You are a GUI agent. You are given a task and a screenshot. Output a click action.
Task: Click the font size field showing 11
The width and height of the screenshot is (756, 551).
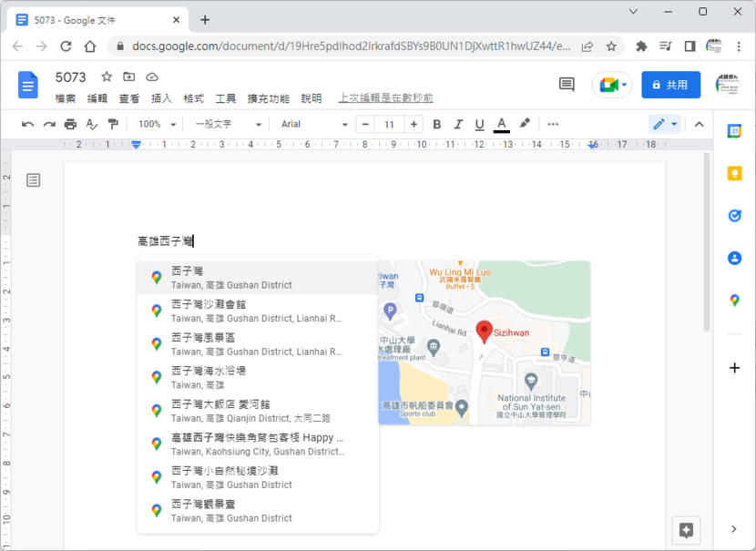click(x=389, y=125)
